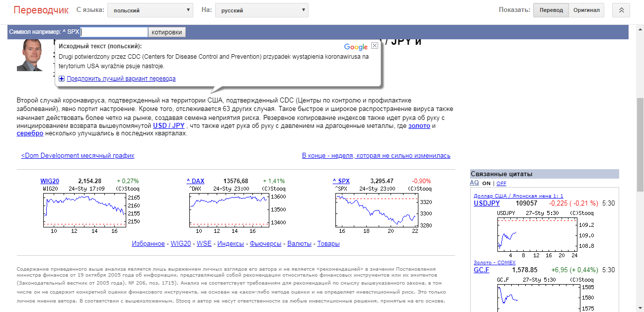Click the Google logo in popup
This screenshot has height=312, width=644.
(356, 47)
